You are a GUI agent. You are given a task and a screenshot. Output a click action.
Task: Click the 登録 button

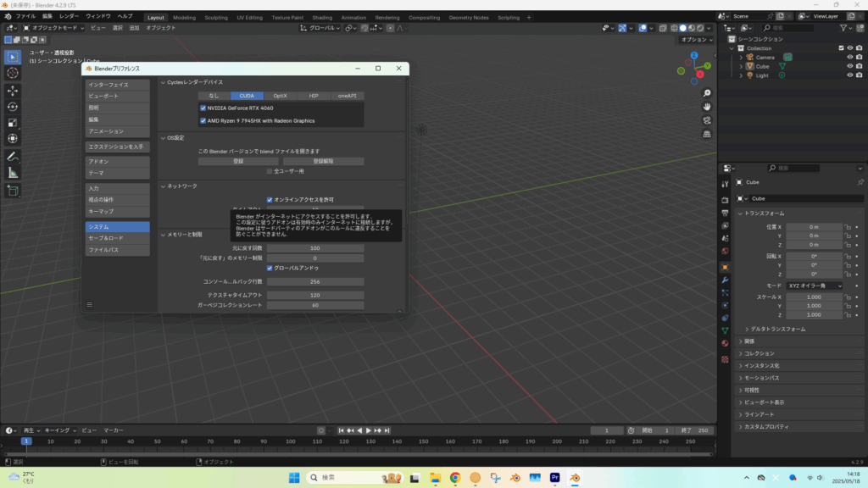pyautogui.click(x=238, y=162)
